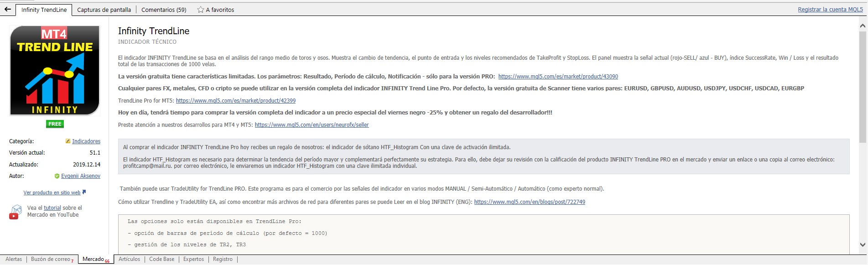Open the market/product/42399 MT5 link
This screenshot has height=265, width=868.
(x=236, y=101)
